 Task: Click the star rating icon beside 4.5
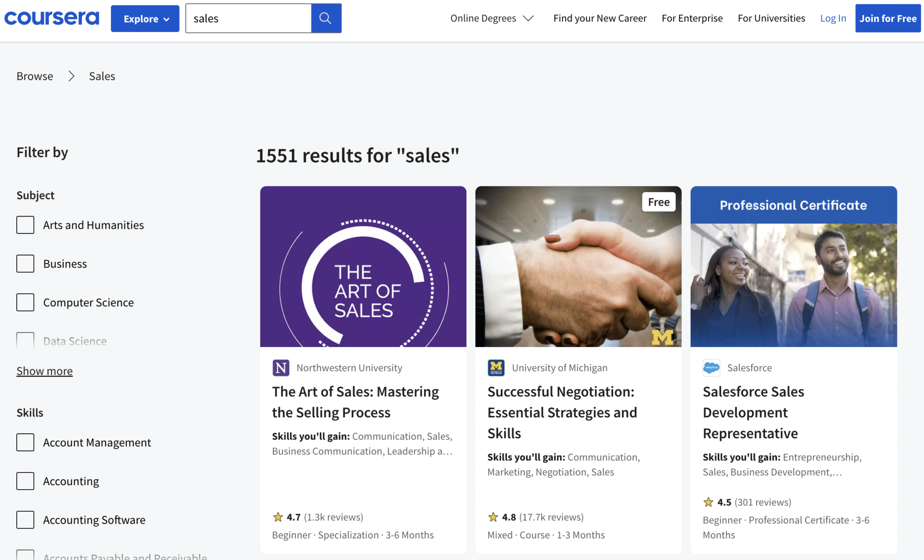[708, 502]
